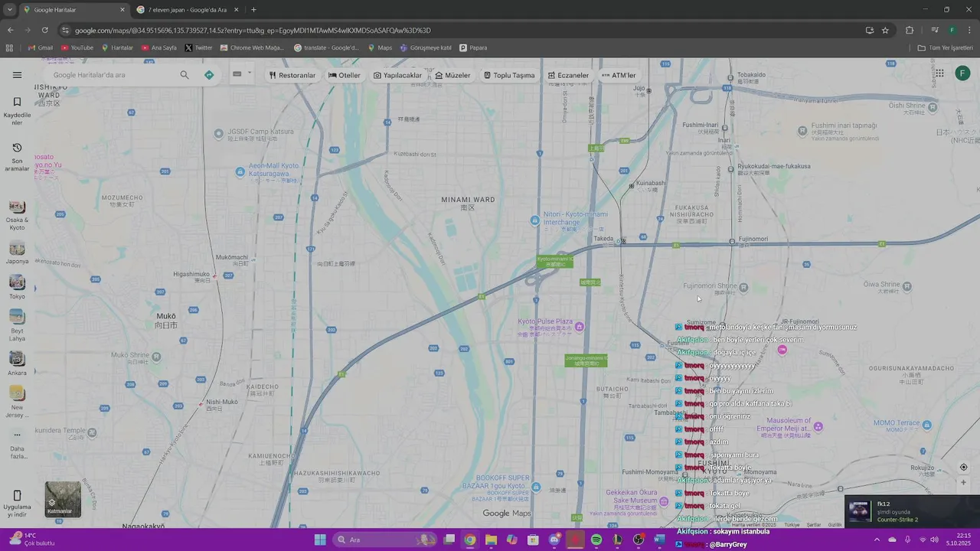Select the Aeon Mall Kyoto Katsuragawa marker
Image resolution: width=980 pixels, height=551 pixels.
point(240,171)
